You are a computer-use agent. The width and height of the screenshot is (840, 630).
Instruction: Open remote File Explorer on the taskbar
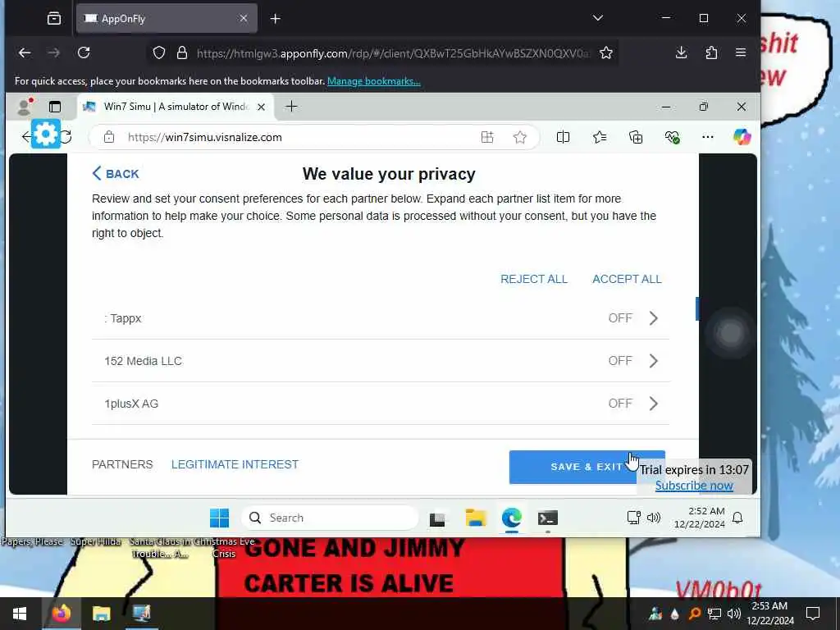[475, 518]
